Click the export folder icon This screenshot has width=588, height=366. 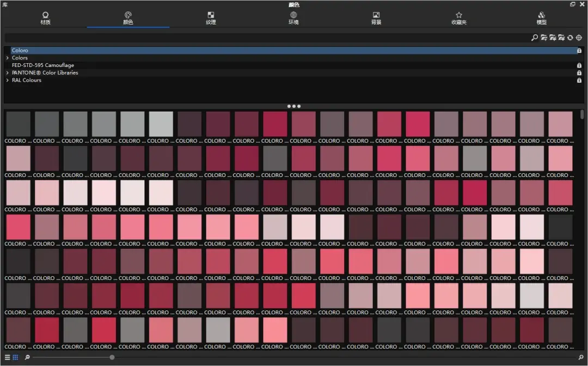pos(561,38)
